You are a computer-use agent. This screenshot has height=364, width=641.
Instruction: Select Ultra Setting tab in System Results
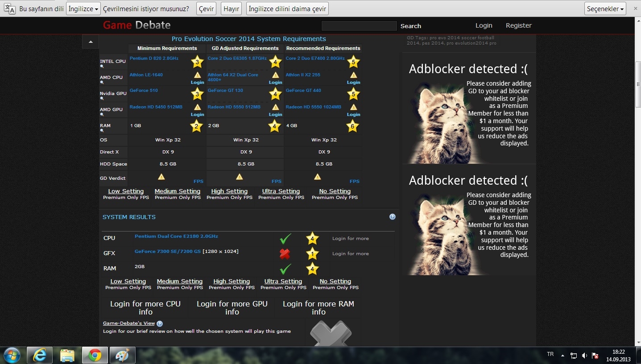click(x=283, y=281)
